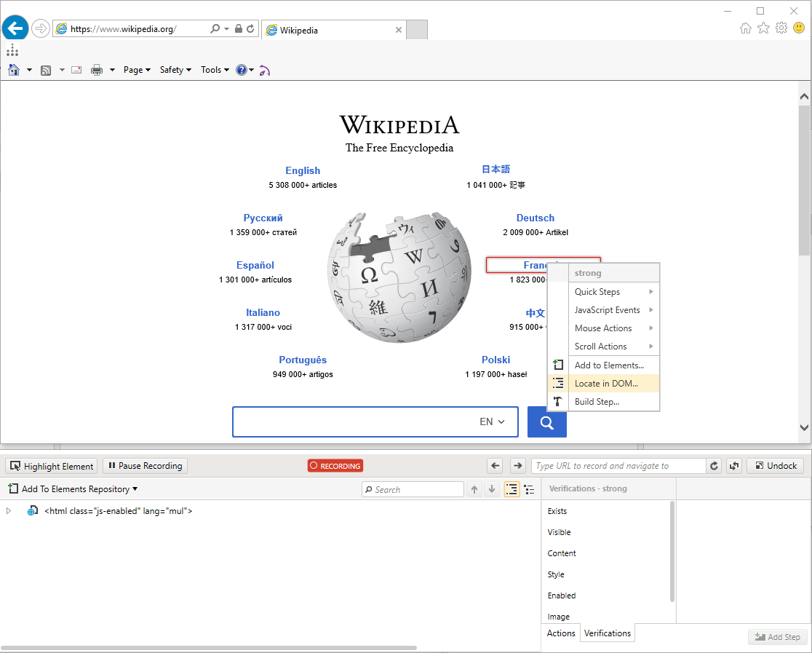Open the Italiano Wikipedia link

pos(263,312)
